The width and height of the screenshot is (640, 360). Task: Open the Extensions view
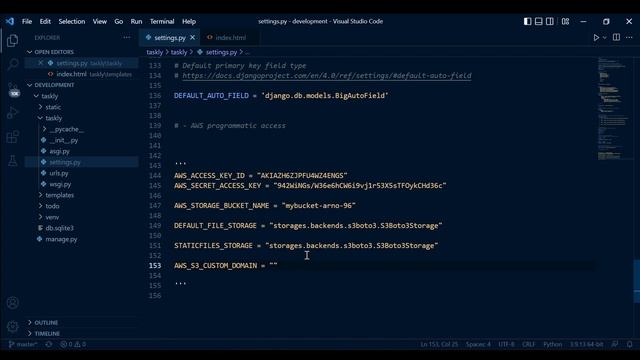(13, 137)
